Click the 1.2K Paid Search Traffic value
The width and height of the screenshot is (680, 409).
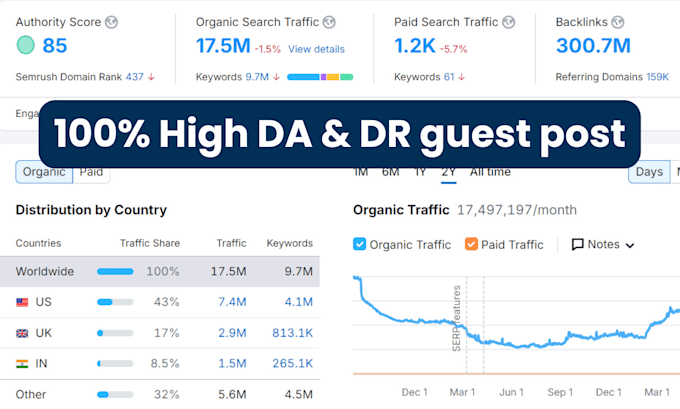click(415, 46)
